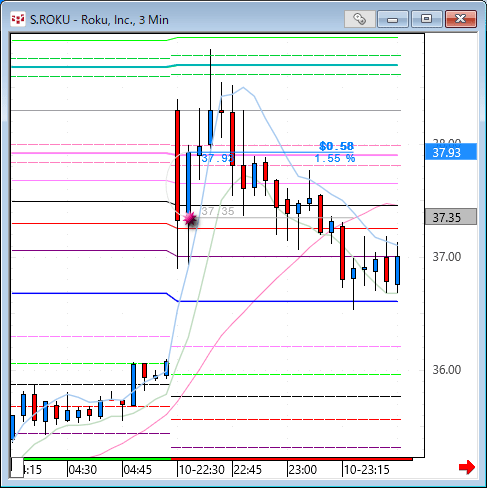The height and width of the screenshot is (488, 487).
Task: Click the 04:45 time axis label
Action: pyautogui.click(x=138, y=470)
